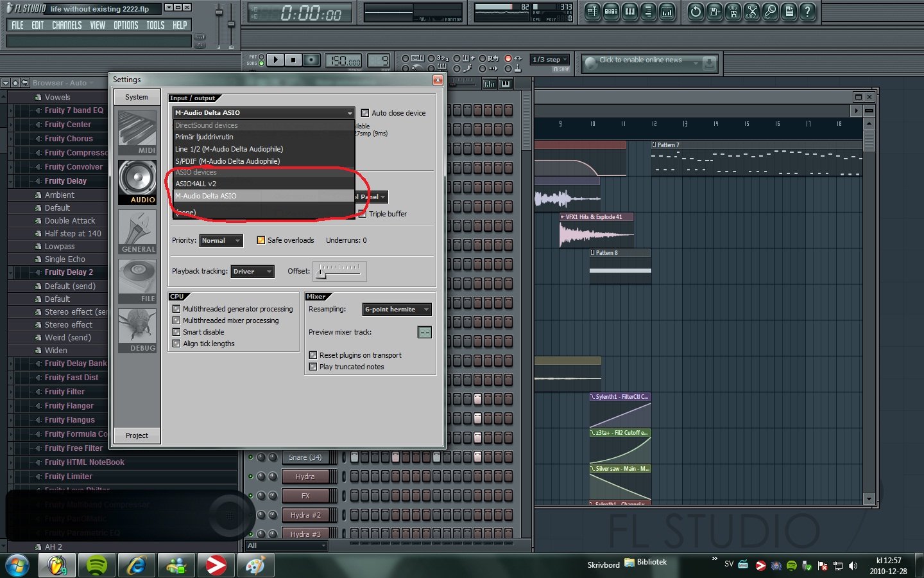Viewport: 924px width, 578px height.
Task: Open the GENERAL settings page
Action: click(x=137, y=232)
